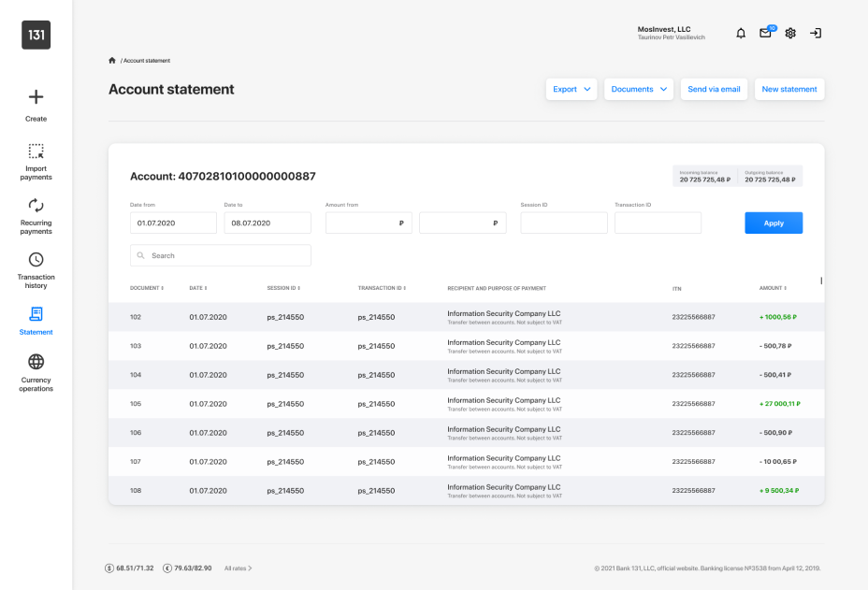The height and width of the screenshot is (590, 868).
Task: Focus the Date from field
Action: [173, 223]
